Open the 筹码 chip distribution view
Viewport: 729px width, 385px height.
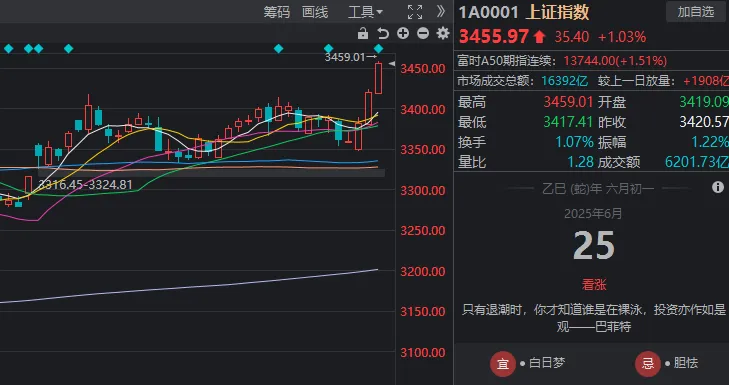[x=277, y=12]
